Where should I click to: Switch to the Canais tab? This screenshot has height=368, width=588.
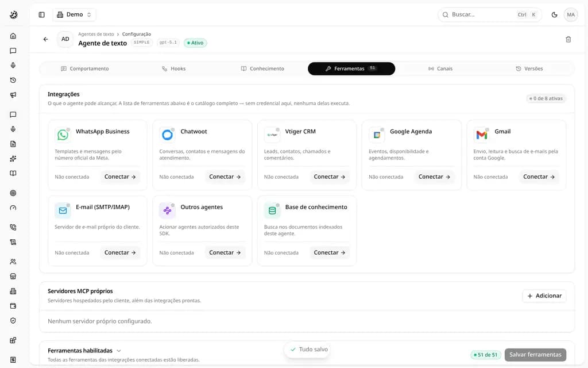440,69
